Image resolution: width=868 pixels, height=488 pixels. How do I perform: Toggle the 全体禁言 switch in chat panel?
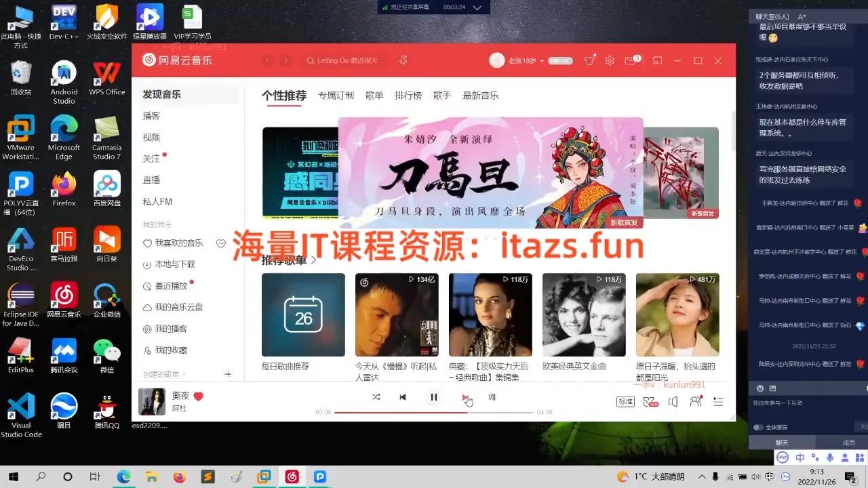tap(758, 427)
